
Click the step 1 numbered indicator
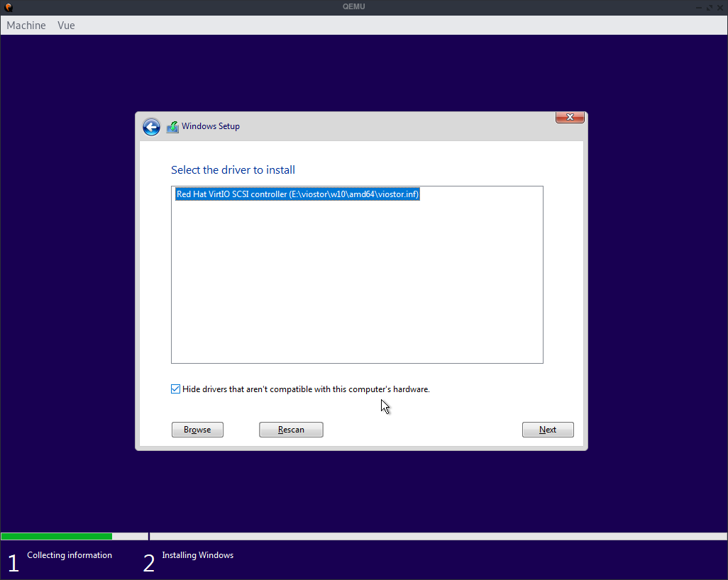pyautogui.click(x=13, y=561)
